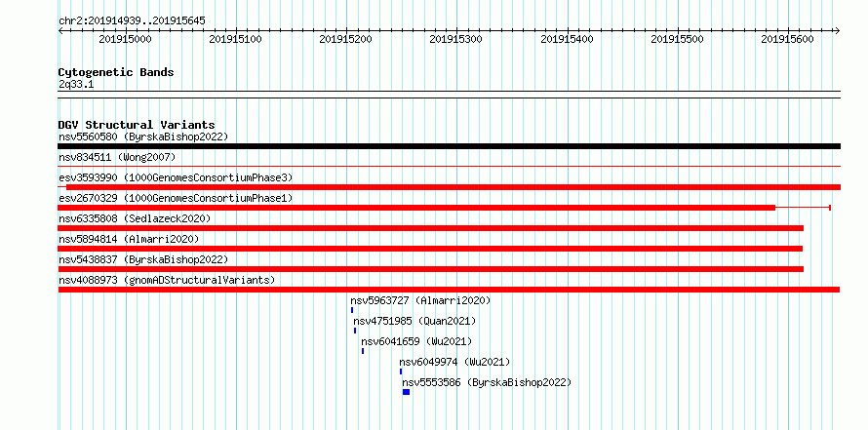
Task: Open variant nsv5438837 (ByrskaBishop2022) label
Action: tap(143, 259)
